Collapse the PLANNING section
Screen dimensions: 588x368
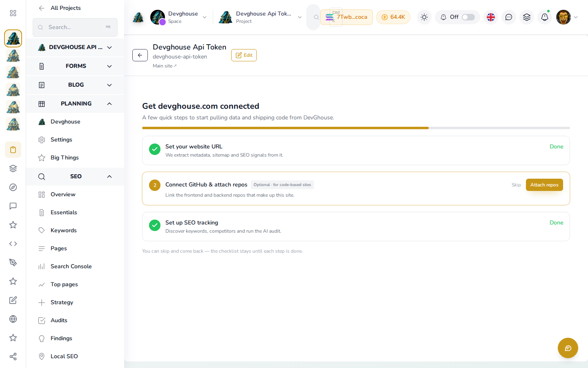coord(75,104)
